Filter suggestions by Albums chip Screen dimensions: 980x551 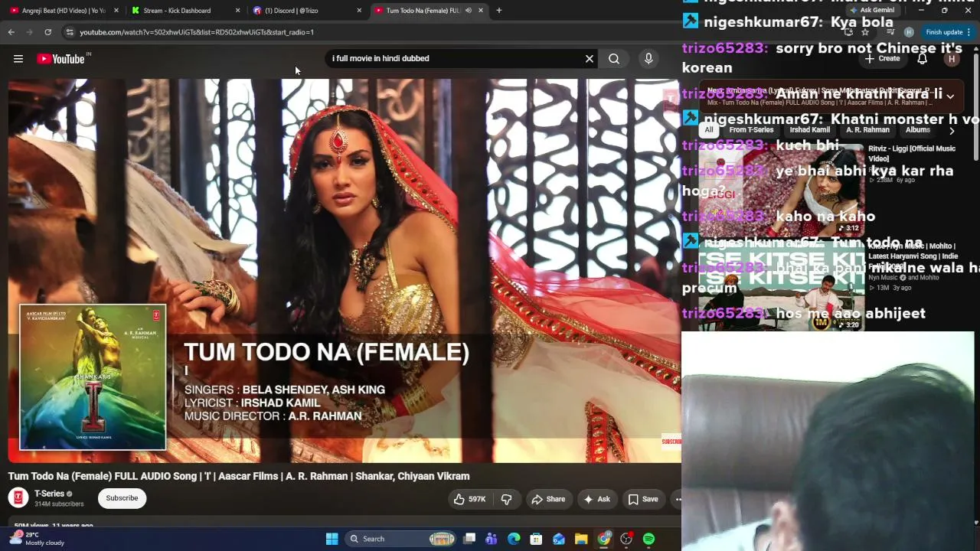(x=917, y=130)
